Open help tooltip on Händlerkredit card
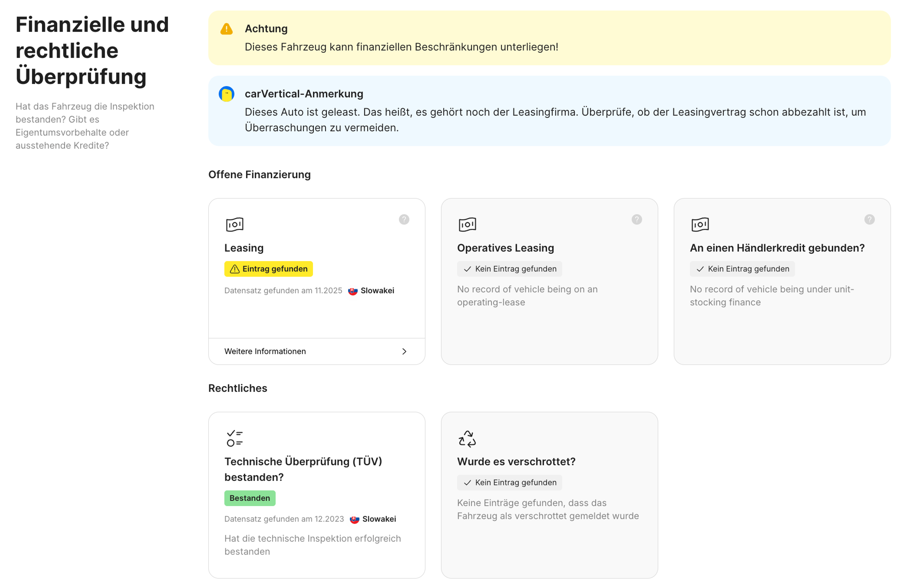The height and width of the screenshot is (588, 910). click(869, 219)
